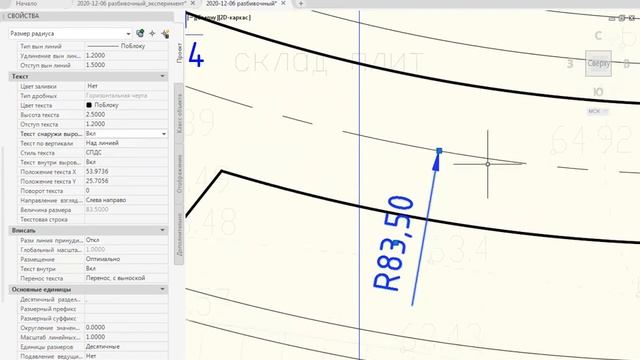Click the СВОЙСТВА palette title bar
Viewport: 640px width, 360px height.
coord(88,16)
